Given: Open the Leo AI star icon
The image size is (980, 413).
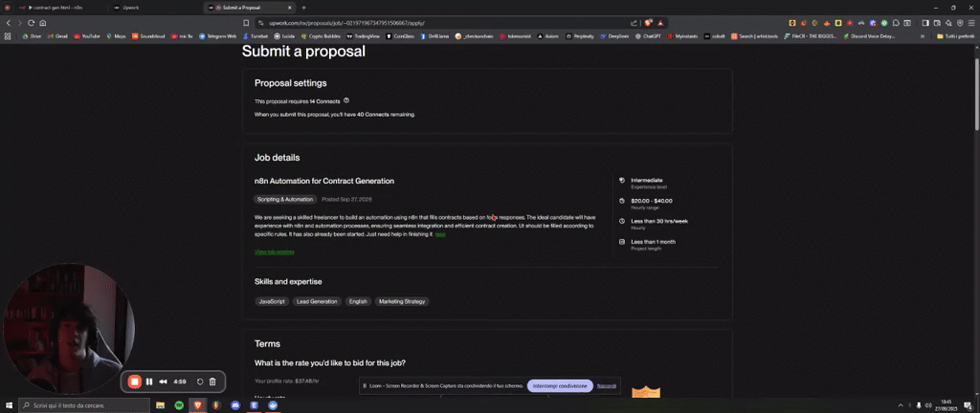Looking at the screenshot, I should [948, 23].
